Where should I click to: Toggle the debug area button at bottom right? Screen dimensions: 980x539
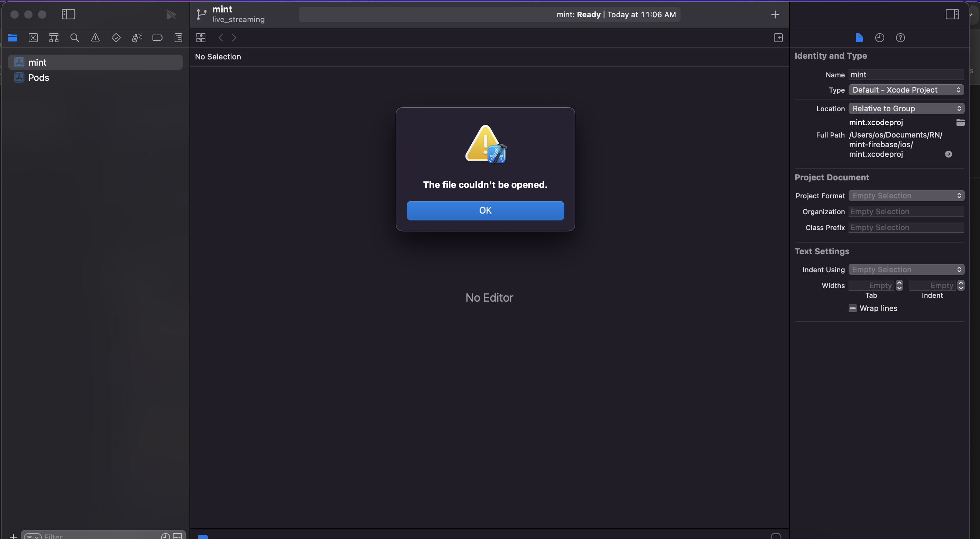coord(776,536)
